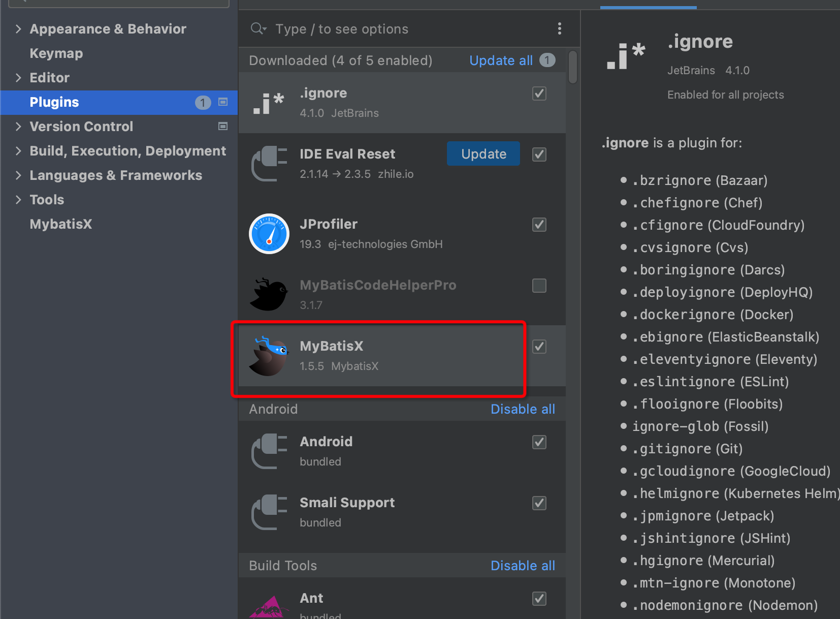Expand the Tools settings node

click(18, 199)
